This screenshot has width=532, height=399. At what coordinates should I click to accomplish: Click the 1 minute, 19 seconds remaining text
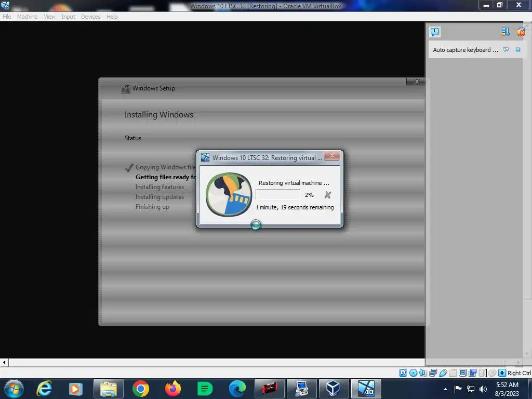click(x=295, y=207)
